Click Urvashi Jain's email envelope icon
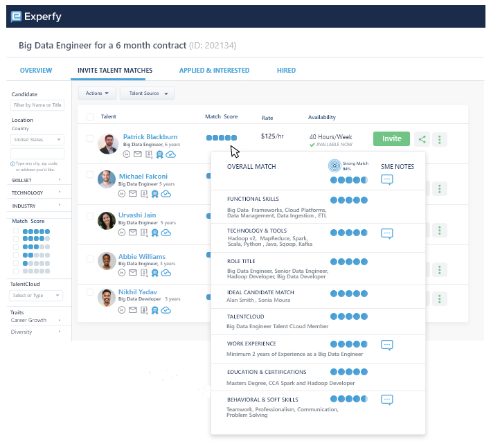 pyautogui.click(x=133, y=232)
